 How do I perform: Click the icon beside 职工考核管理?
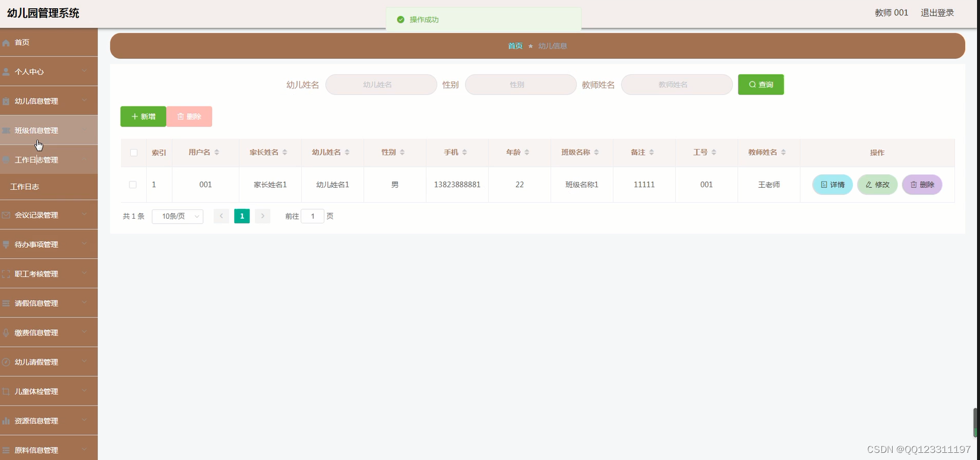pos(6,274)
